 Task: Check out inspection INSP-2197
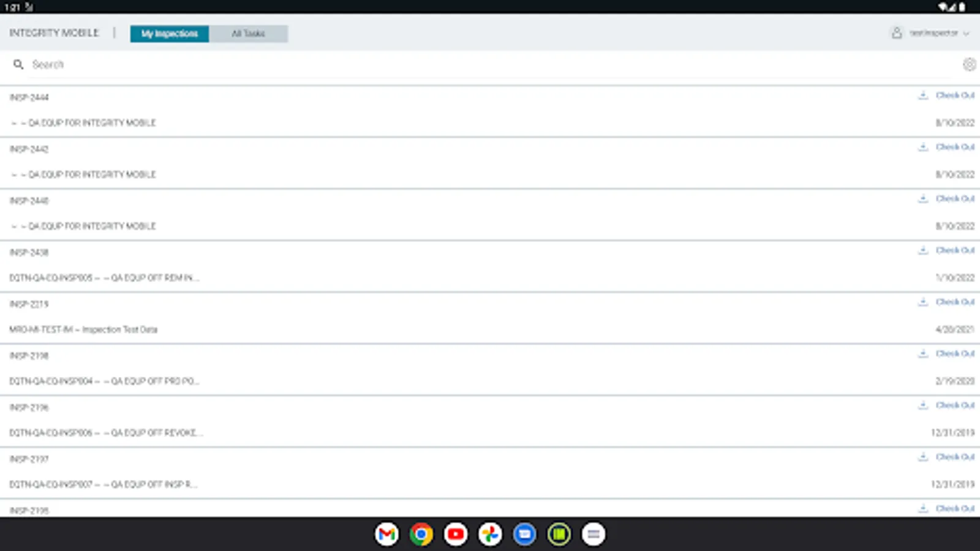point(953,456)
